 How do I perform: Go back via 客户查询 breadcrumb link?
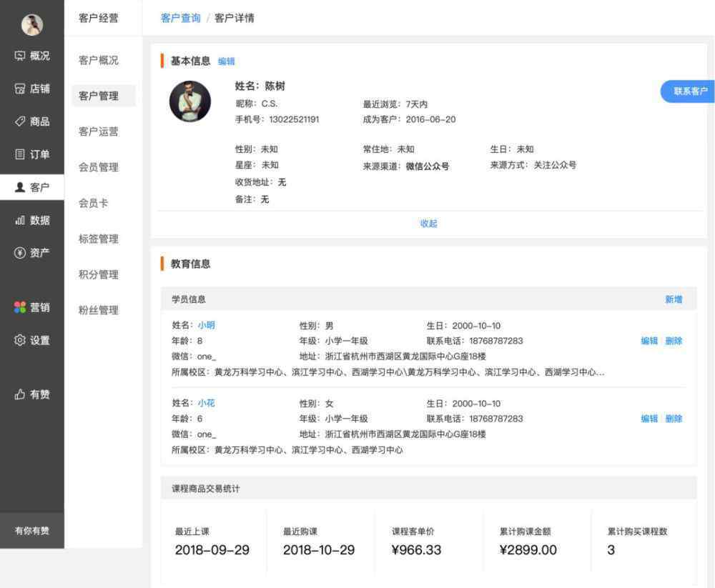181,18
